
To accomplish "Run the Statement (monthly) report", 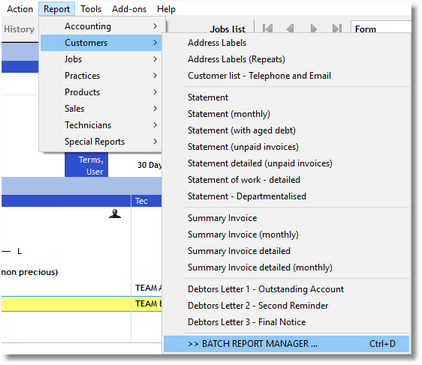I will coord(286,114).
